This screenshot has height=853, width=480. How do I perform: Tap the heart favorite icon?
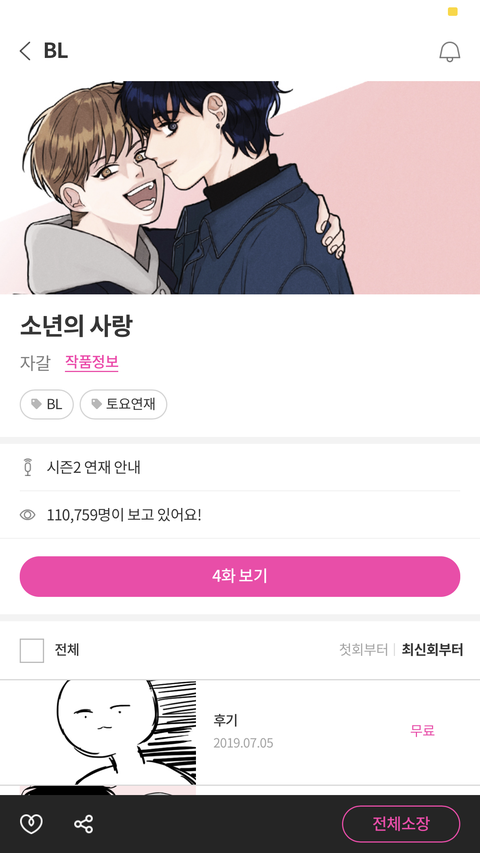pos(31,824)
